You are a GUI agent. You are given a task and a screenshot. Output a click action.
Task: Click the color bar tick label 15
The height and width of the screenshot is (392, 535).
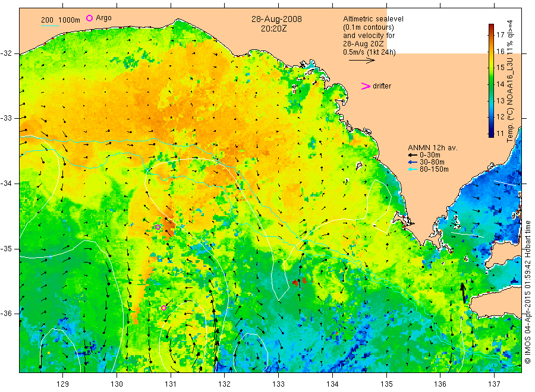click(x=500, y=68)
